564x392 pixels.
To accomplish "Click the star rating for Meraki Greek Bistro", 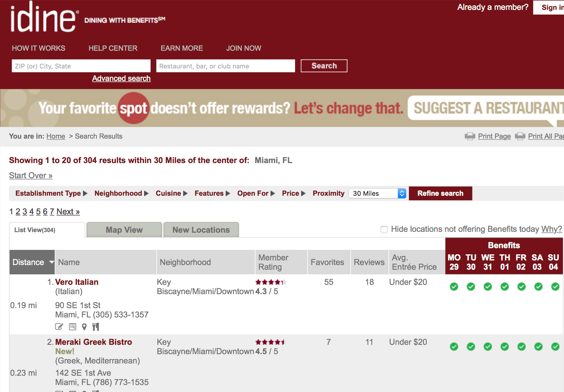I will [270, 342].
